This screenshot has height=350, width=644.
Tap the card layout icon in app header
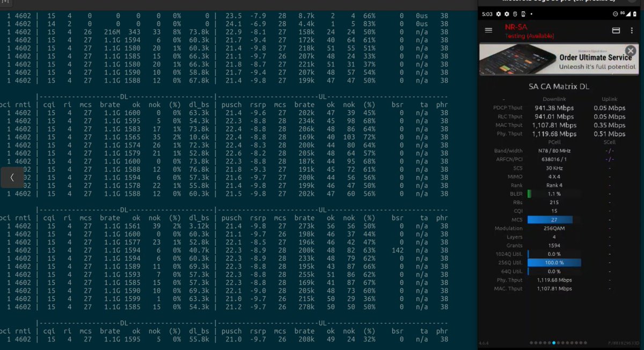point(616,31)
